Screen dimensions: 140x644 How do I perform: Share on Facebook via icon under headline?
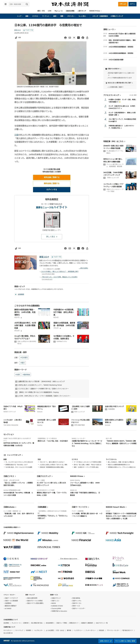[83, 38]
